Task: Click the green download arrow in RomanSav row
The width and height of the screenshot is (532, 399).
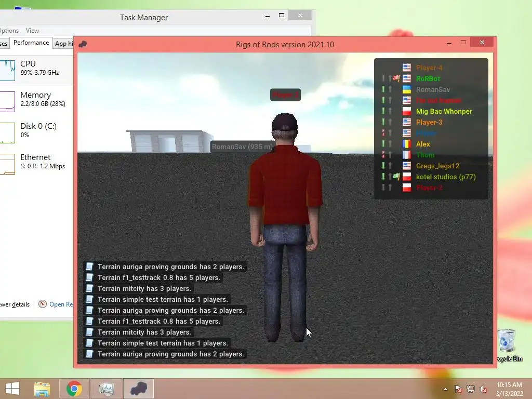Action: click(383, 89)
